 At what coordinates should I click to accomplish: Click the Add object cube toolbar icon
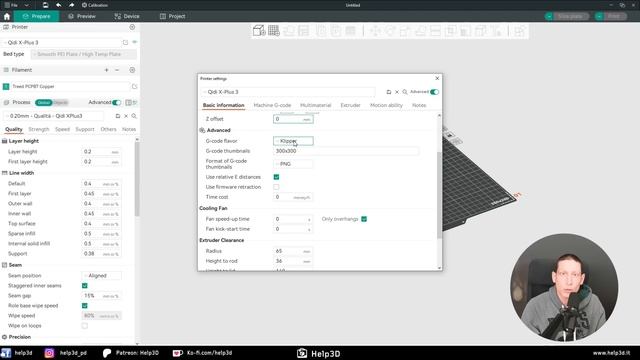click(259, 31)
